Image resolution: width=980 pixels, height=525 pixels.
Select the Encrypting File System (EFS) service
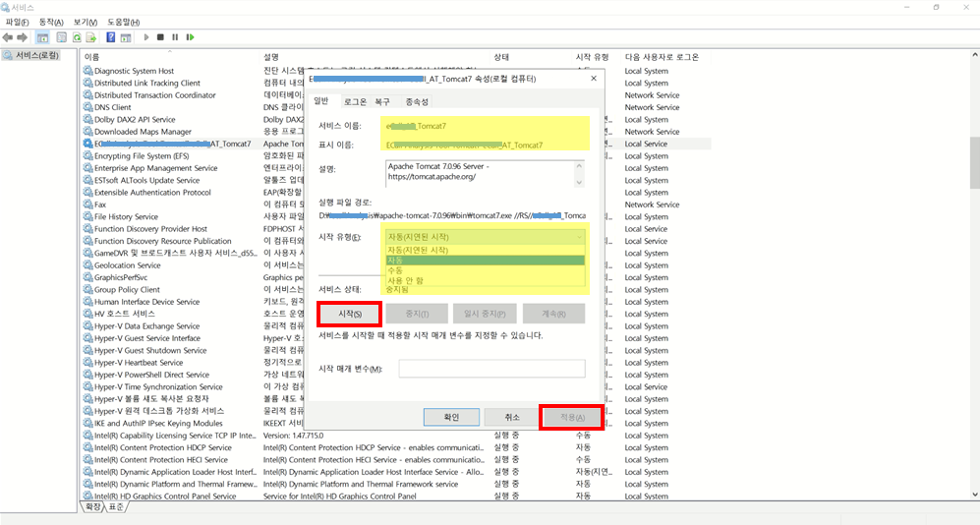pos(142,155)
